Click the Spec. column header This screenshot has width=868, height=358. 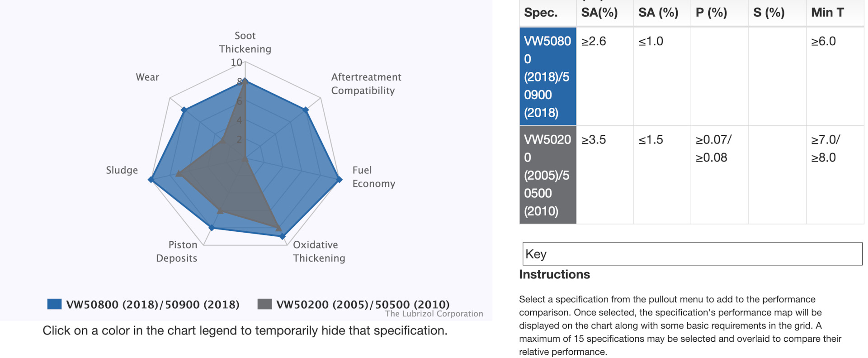click(541, 13)
